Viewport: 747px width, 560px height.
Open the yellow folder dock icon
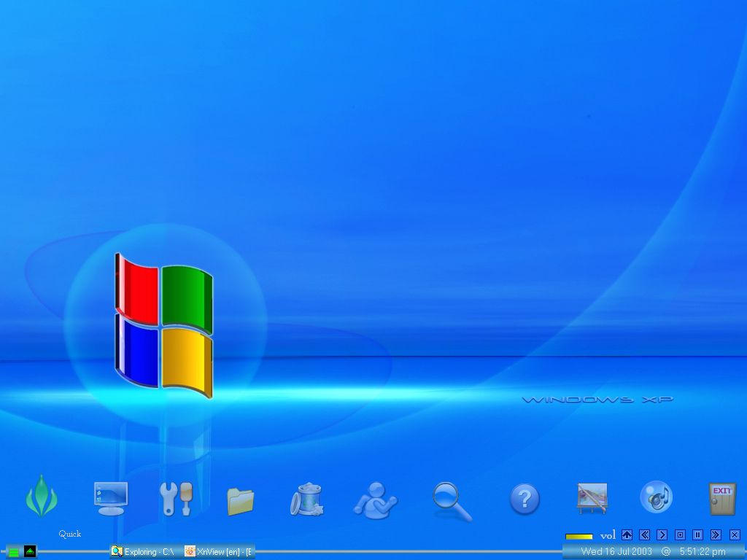(241, 499)
